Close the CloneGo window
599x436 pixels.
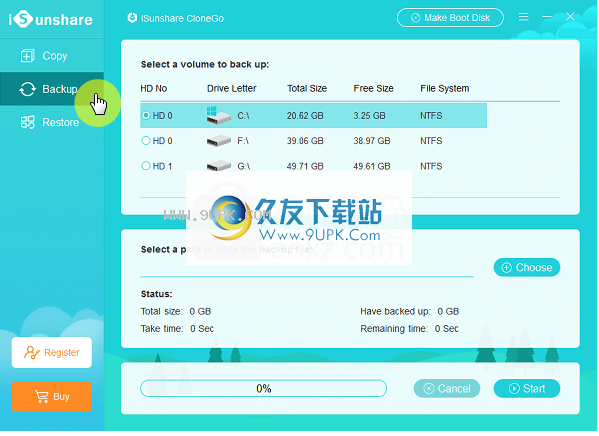click(570, 16)
